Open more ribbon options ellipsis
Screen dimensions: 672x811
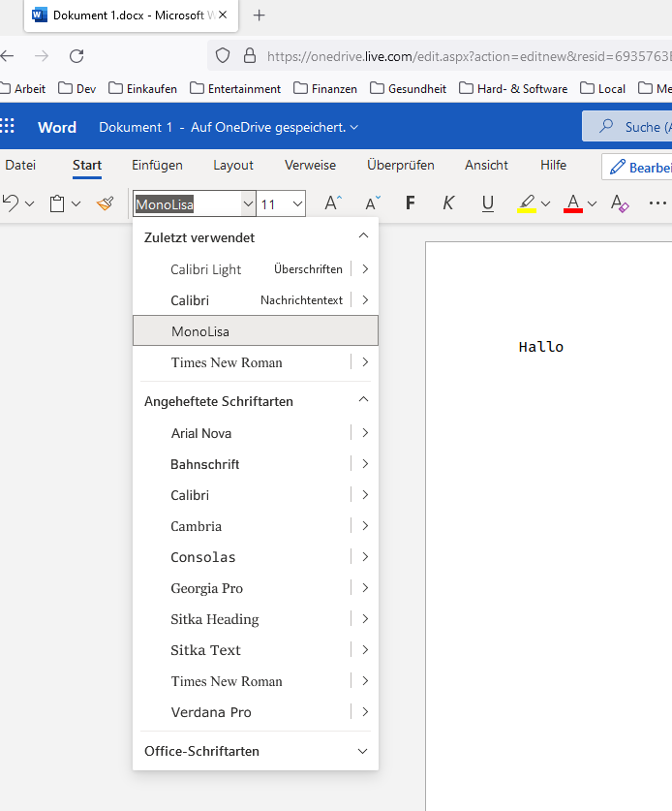(x=657, y=203)
